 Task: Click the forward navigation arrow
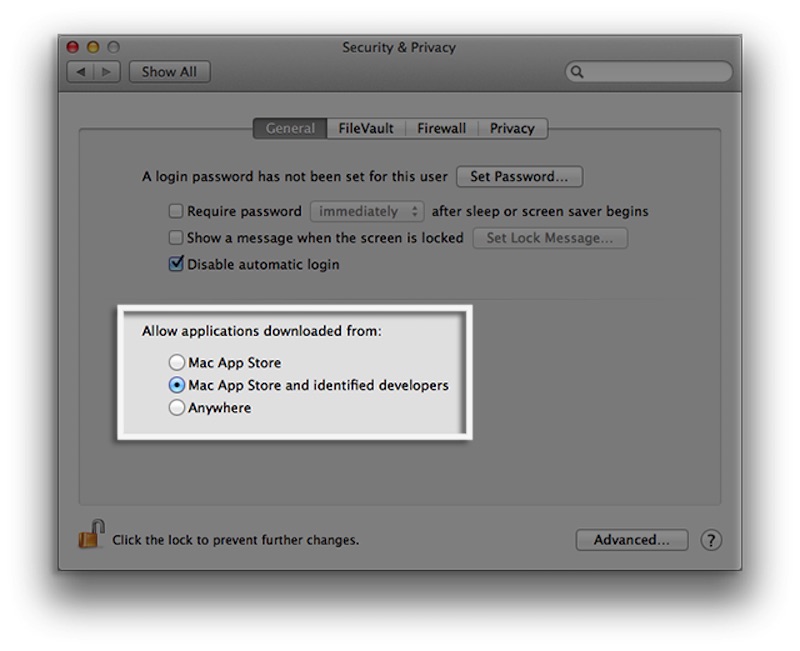pyautogui.click(x=104, y=71)
